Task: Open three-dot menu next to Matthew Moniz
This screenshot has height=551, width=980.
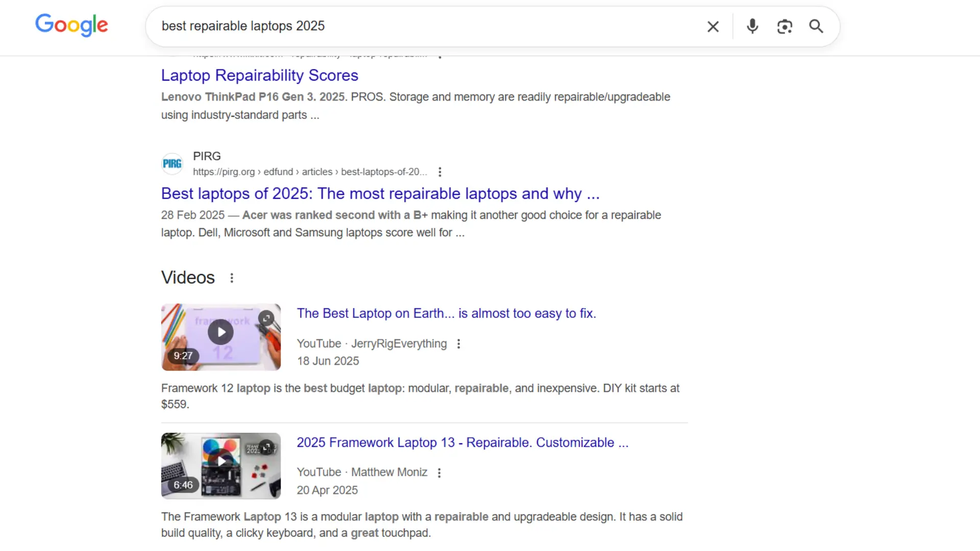Action: [x=439, y=473]
